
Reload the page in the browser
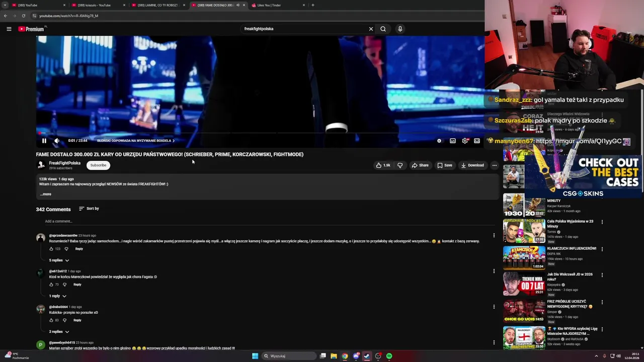click(x=24, y=16)
